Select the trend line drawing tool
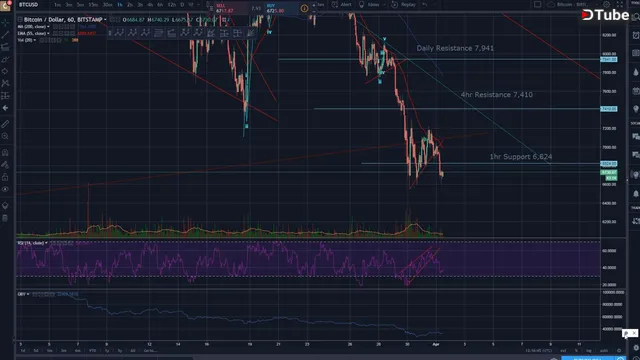Screen dimensions: 640x360 5,35
